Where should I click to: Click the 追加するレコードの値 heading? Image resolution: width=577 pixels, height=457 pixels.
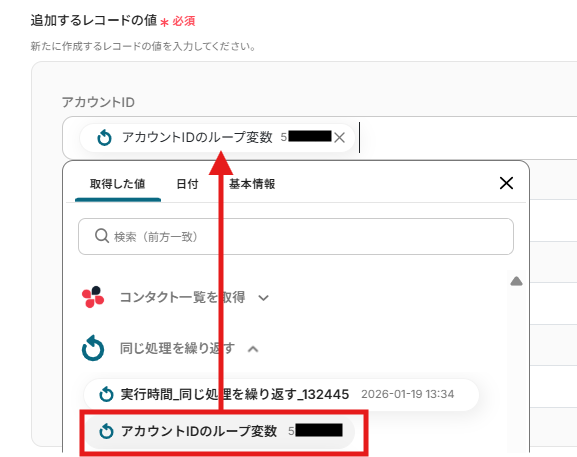pos(94,20)
